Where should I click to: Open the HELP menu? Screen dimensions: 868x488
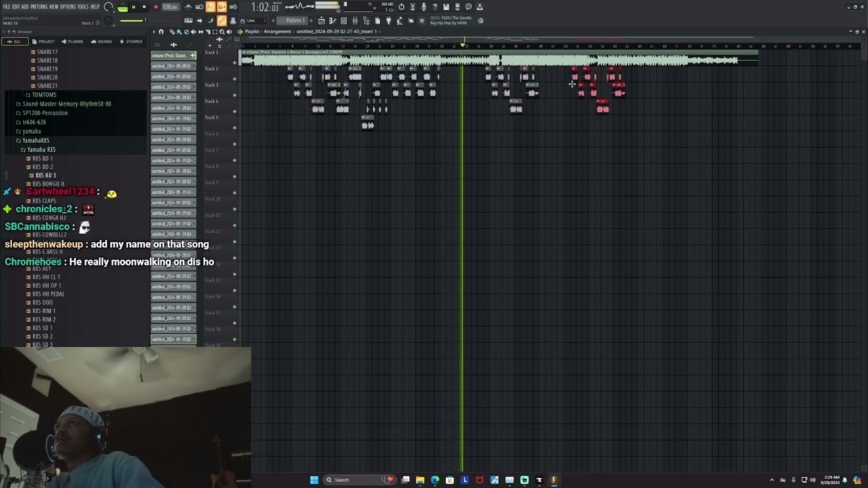[x=95, y=7]
